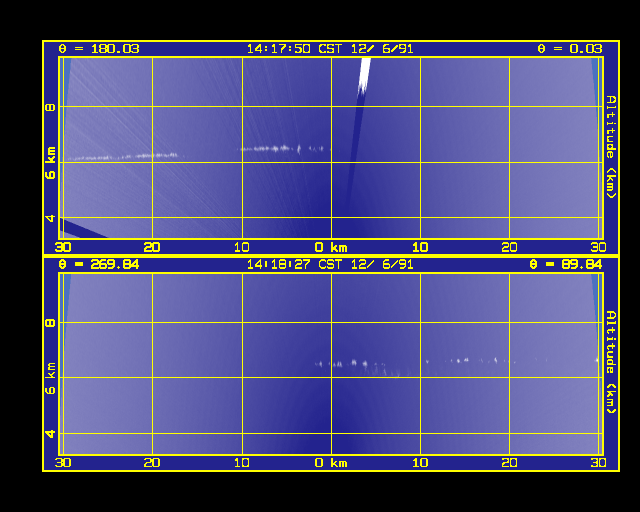Screen dimensions: 640x512
Task: Click the left-side 10 range label under the lower panel
Action: [242, 463]
